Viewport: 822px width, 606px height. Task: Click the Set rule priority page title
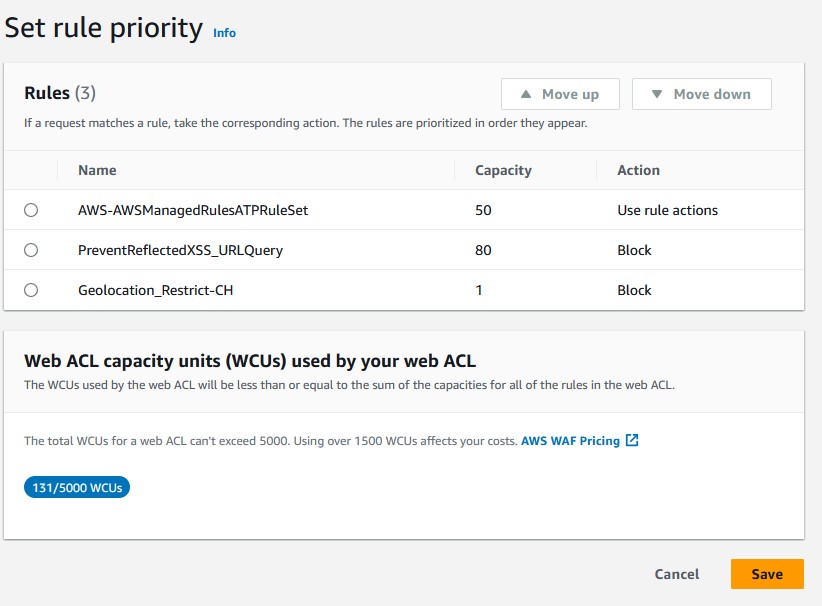click(x=103, y=28)
